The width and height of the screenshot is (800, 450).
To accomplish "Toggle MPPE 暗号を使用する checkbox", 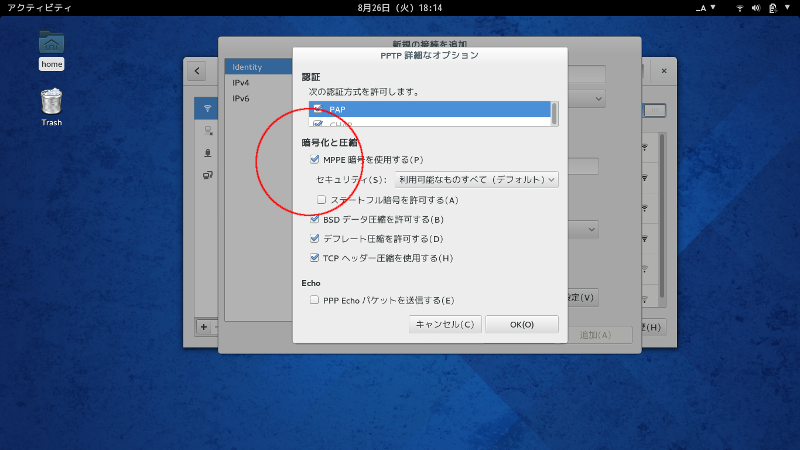I will click(315, 160).
